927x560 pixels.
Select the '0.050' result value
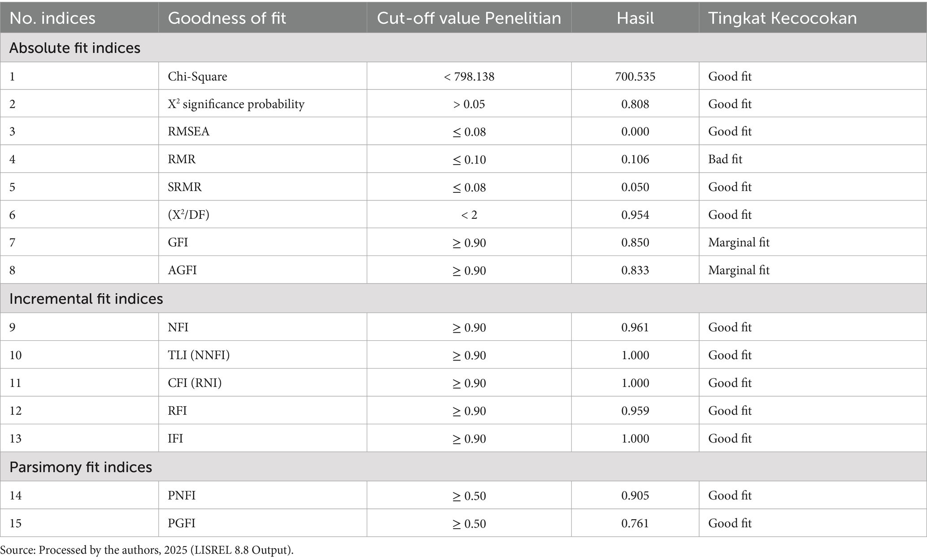[635, 187]
